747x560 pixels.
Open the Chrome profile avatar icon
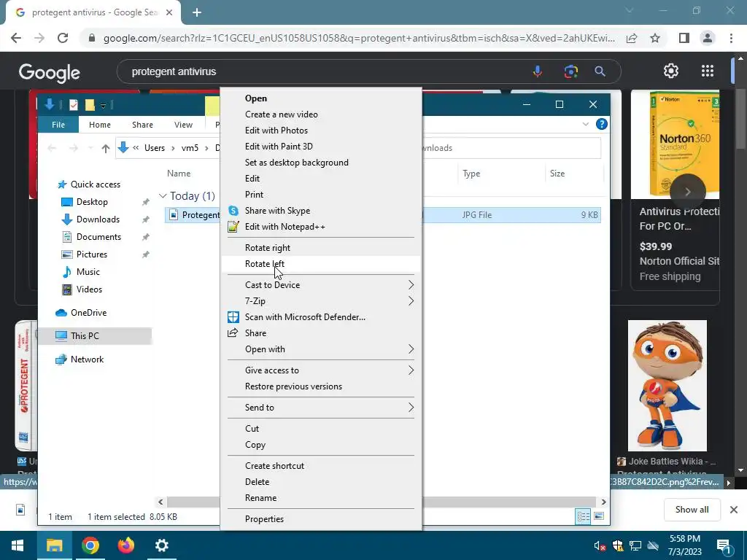pos(708,38)
